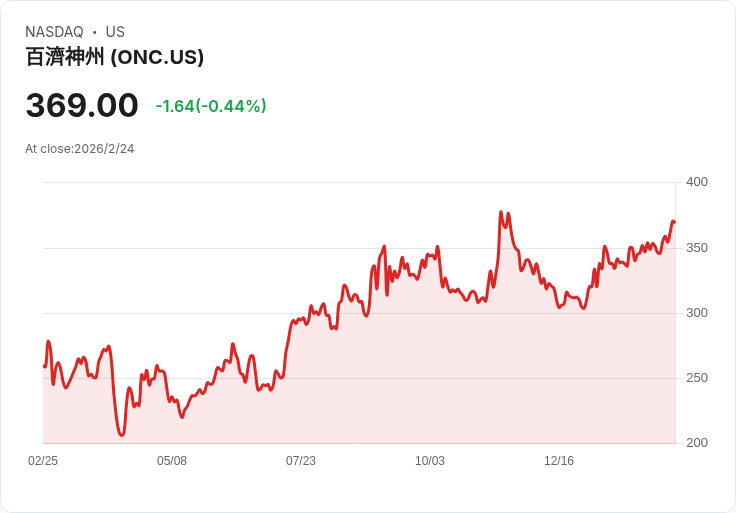This screenshot has height=513, width=736.
Task: Click the 07/23 date on the x-axis
Action: point(301,461)
